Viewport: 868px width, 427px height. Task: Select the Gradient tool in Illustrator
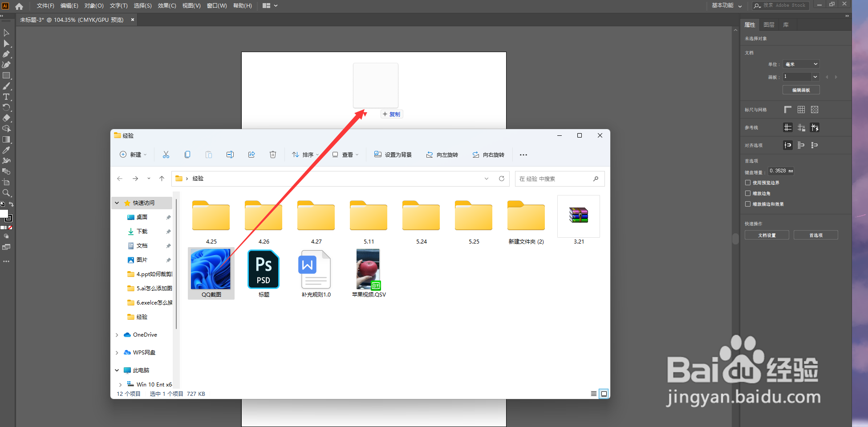pyautogui.click(x=6, y=139)
